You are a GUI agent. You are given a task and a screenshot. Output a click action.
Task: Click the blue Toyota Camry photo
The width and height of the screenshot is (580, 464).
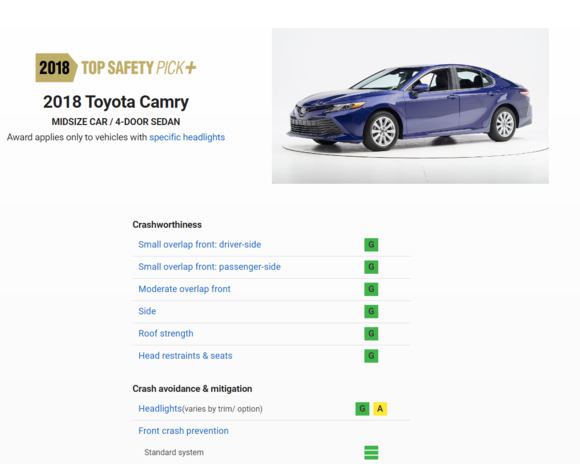click(x=410, y=106)
